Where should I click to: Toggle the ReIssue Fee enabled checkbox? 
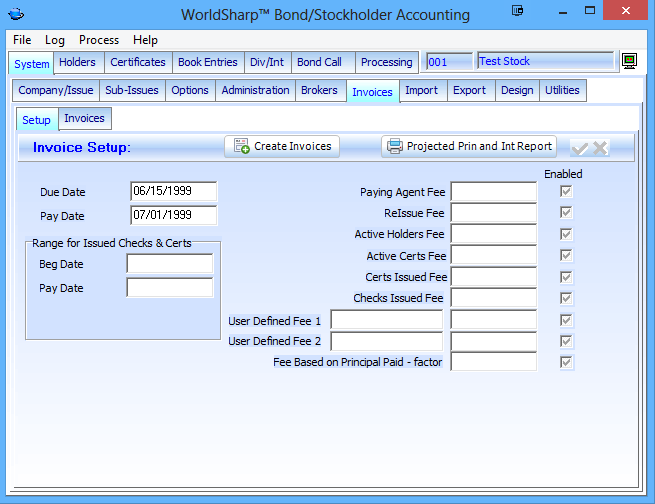coord(567,213)
